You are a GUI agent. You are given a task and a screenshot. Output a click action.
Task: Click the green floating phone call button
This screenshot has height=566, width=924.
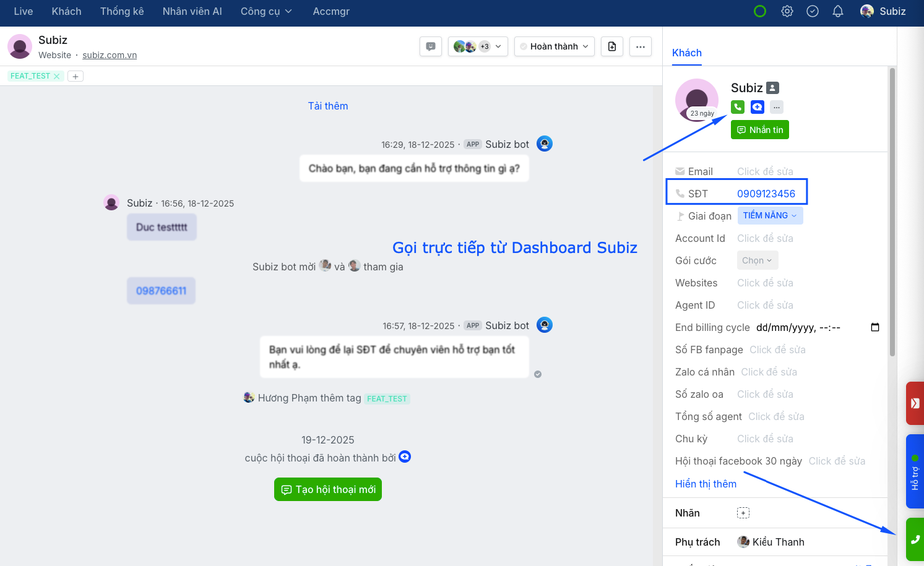point(915,539)
